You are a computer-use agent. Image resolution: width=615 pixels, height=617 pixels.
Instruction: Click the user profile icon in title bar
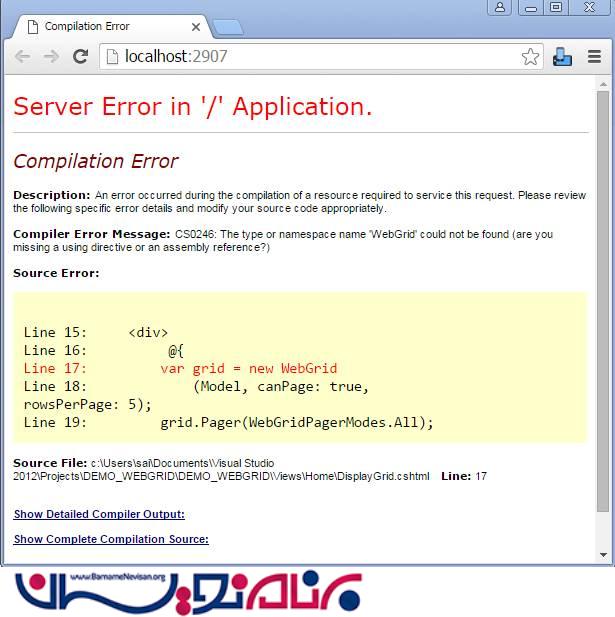click(499, 7)
